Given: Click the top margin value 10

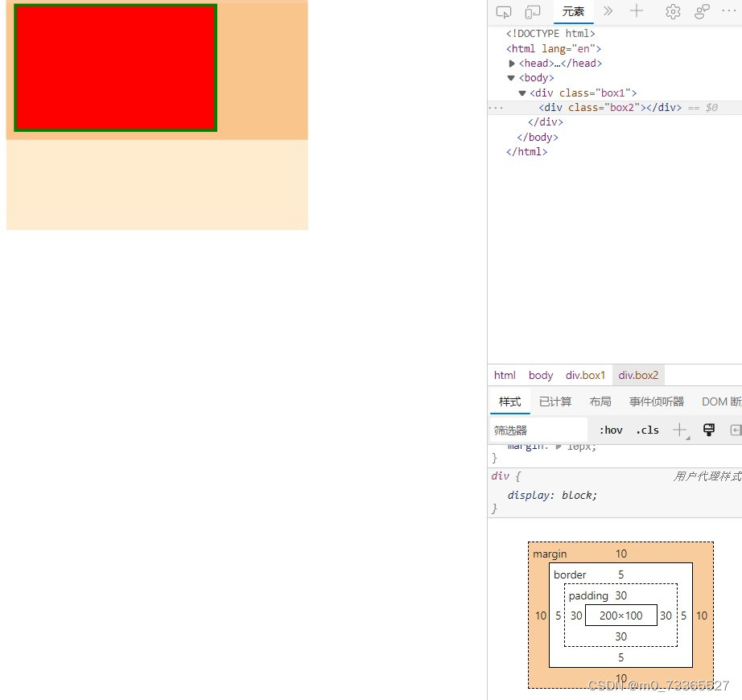Looking at the screenshot, I should click(620, 554).
